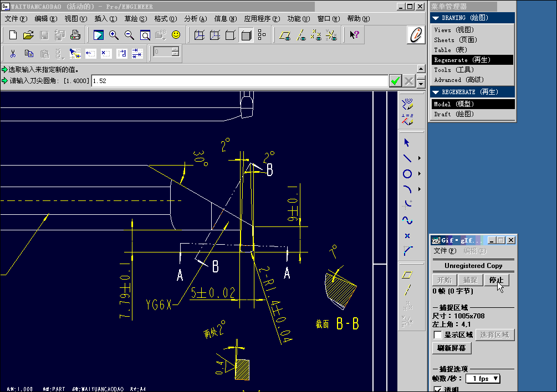Zoom in with the magnifier plus icon
Image resolution: width=557 pixels, height=392 pixels.
(114, 35)
